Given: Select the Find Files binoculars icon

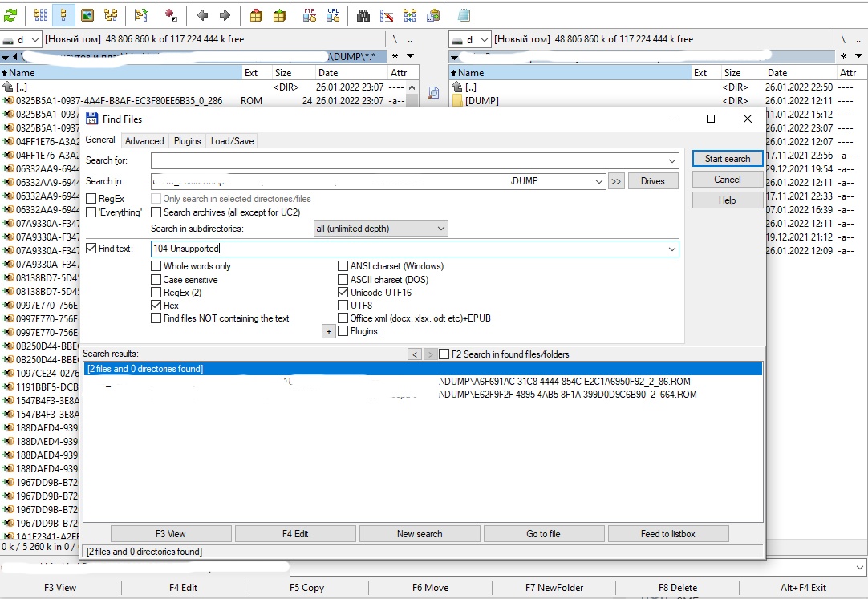Looking at the screenshot, I should (363, 14).
